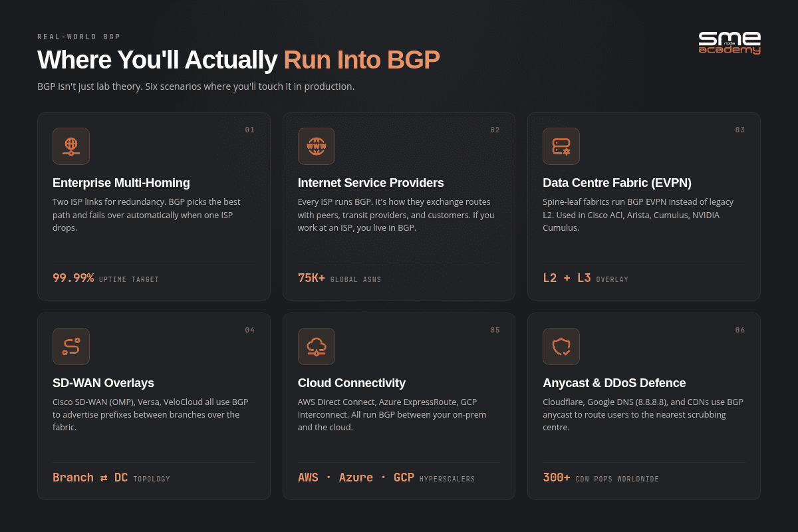This screenshot has height=532, width=798.
Task: Click the SME Academy logo
Action: pyautogui.click(x=730, y=43)
